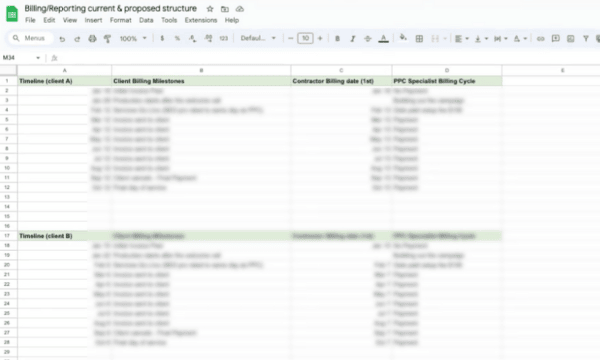
Task: Create a filter
Action: tap(586, 39)
